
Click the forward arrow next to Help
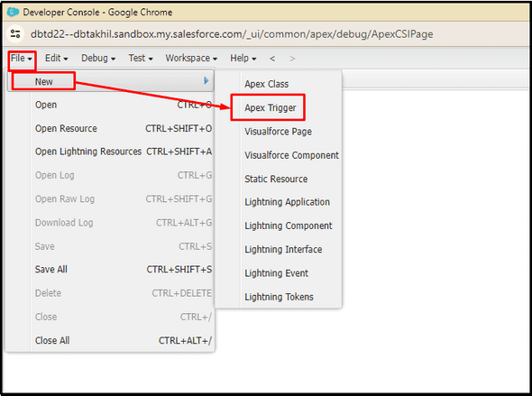pyautogui.click(x=292, y=59)
